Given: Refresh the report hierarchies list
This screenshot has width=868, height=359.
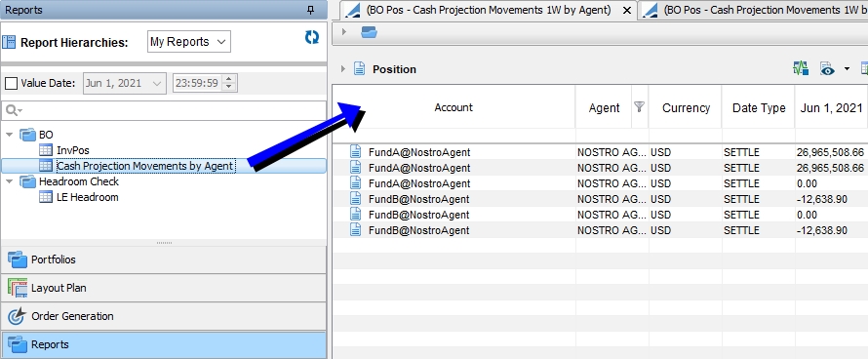Looking at the screenshot, I should [x=312, y=37].
